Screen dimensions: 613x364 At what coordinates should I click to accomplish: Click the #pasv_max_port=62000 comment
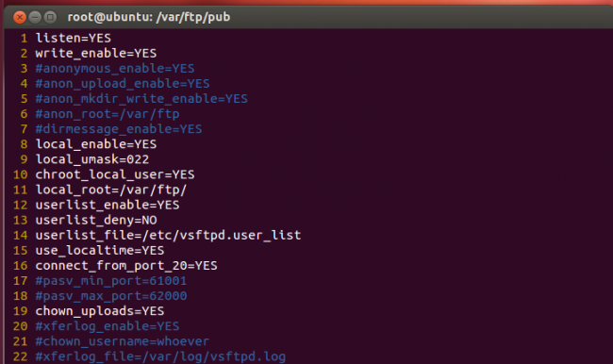click(111, 296)
